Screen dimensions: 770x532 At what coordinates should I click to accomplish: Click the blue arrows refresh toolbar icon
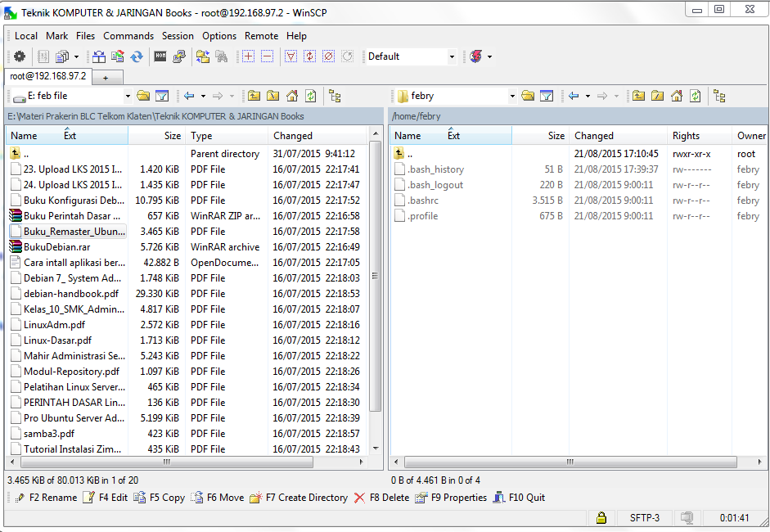[137, 56]
